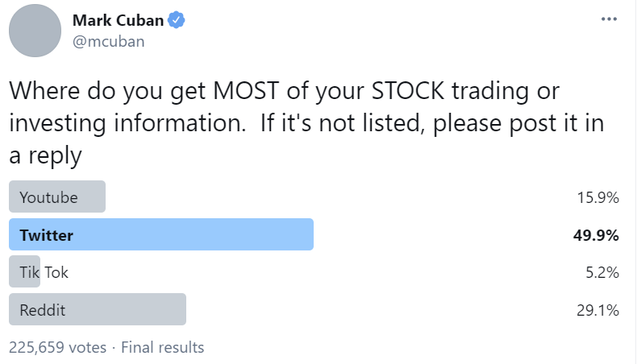Viewport: 637px width, 364px height.
Task: Open the three-dot more options menu
Action: click(x=609, y=19)
